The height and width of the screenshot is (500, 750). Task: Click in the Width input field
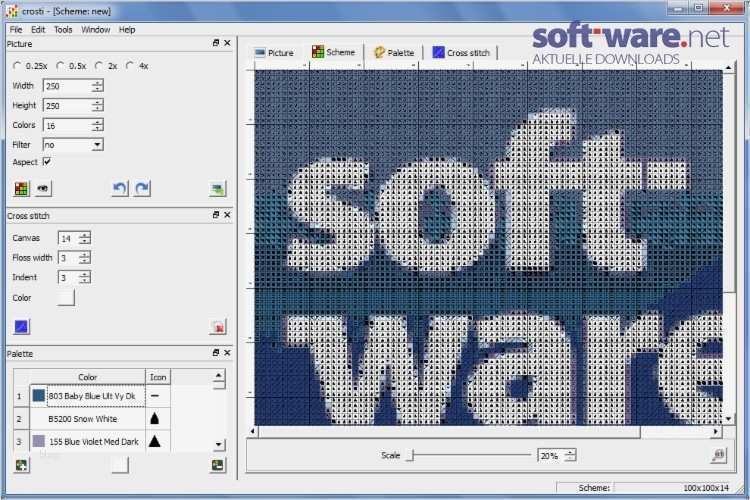point(67,86)
